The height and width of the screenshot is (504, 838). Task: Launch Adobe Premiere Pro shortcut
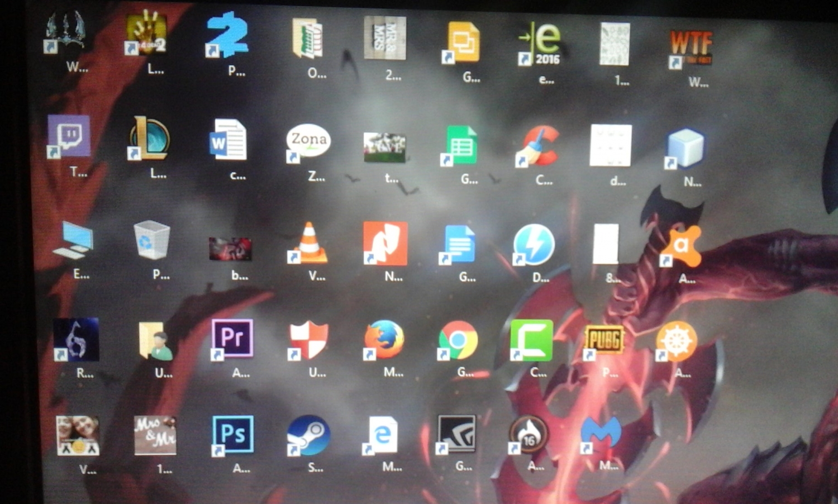pyautogui.click(x=232, y=339)
